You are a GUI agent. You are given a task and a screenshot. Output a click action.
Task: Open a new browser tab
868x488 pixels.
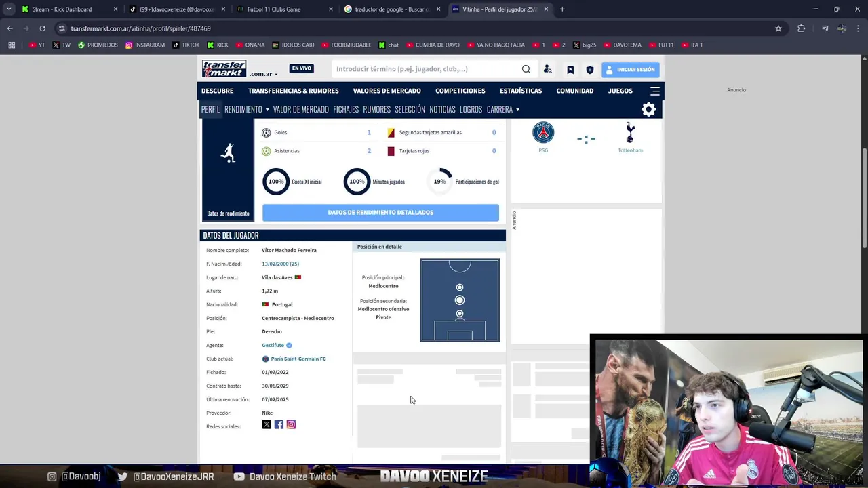coord(562,9)
